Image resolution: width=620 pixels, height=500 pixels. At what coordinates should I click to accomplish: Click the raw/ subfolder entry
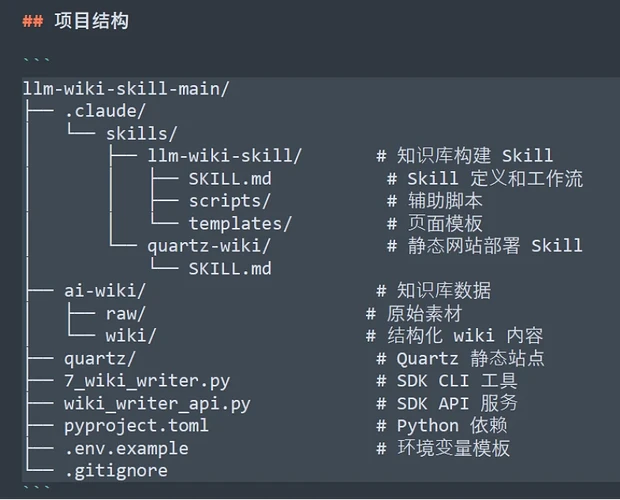pyautogui.click(x=126, y=314)
